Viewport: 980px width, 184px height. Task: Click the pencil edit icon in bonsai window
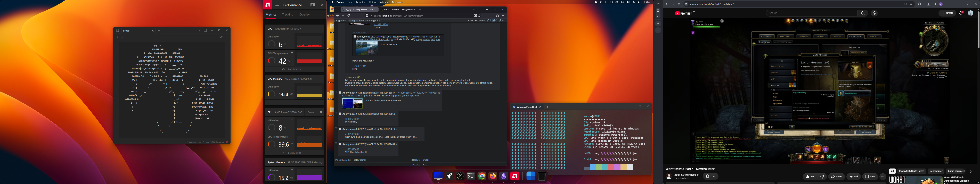(x=221, y=37)
